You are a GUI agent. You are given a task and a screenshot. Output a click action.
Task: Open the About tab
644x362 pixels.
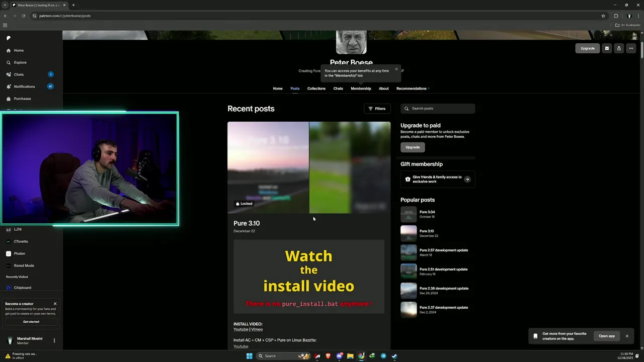point(384,88)
